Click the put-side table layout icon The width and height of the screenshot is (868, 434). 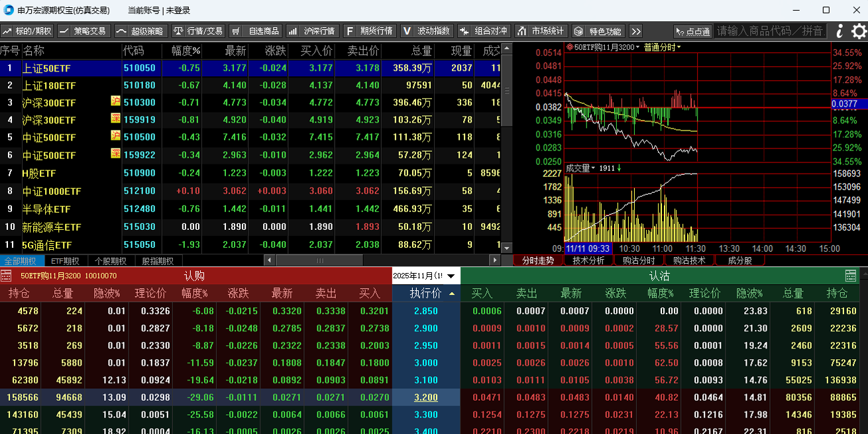click(851, 276)
